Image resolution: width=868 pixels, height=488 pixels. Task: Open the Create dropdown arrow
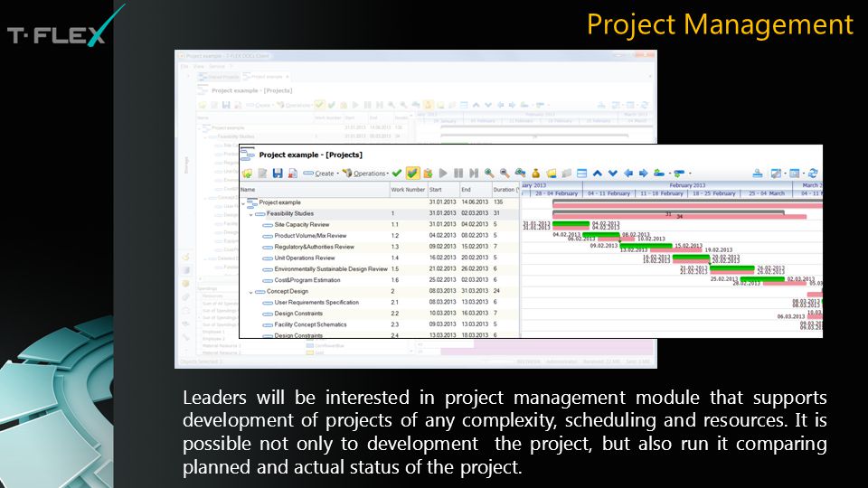[337, 174]
